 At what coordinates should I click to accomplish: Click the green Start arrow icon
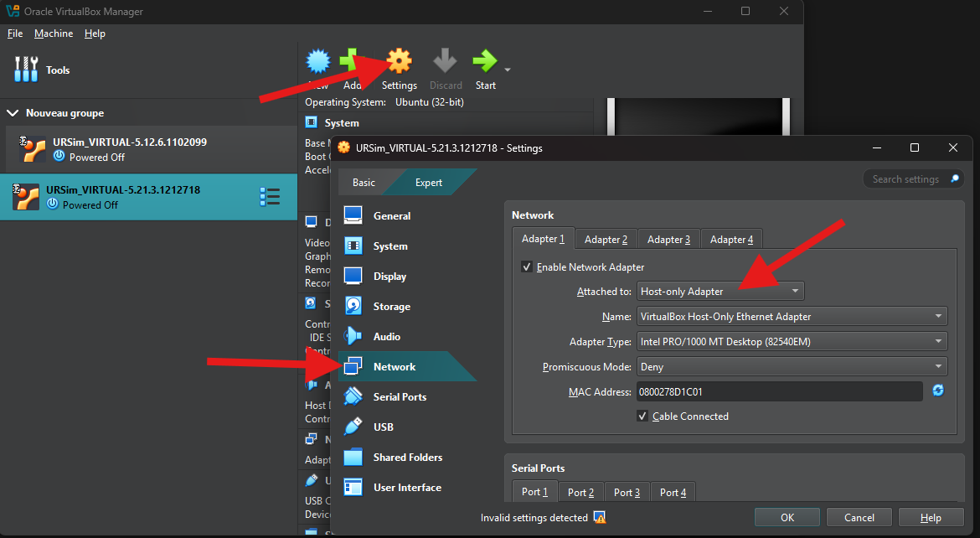[484, 62]
